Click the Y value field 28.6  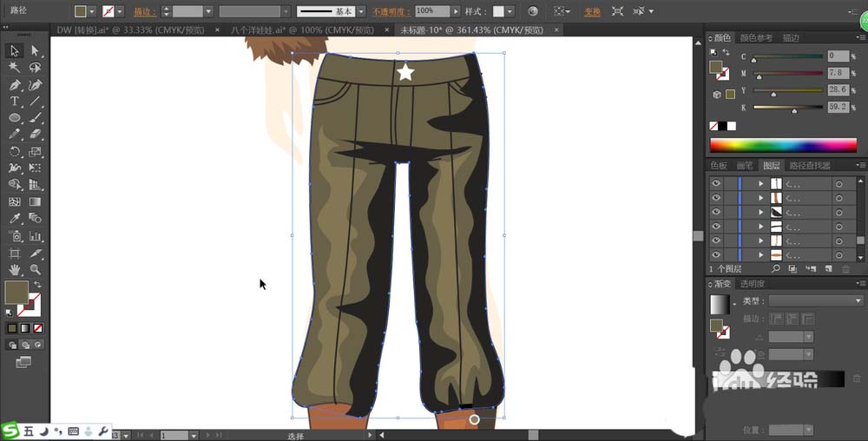838,89
